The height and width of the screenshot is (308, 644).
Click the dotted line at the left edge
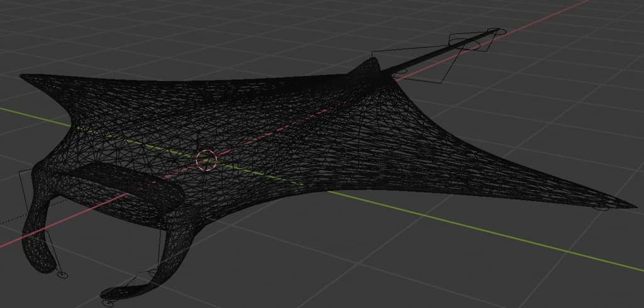click(8, 221)
